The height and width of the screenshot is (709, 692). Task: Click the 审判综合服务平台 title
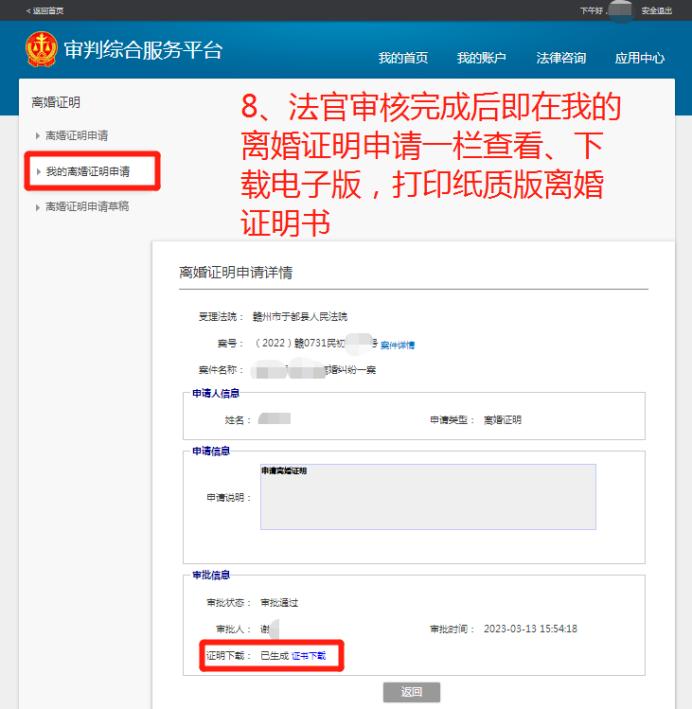[143, 50]
